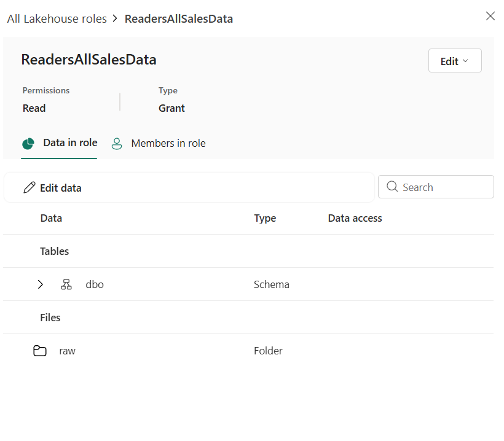
Task: Click the Schema type cell
Action: click(x=272, y=284)
